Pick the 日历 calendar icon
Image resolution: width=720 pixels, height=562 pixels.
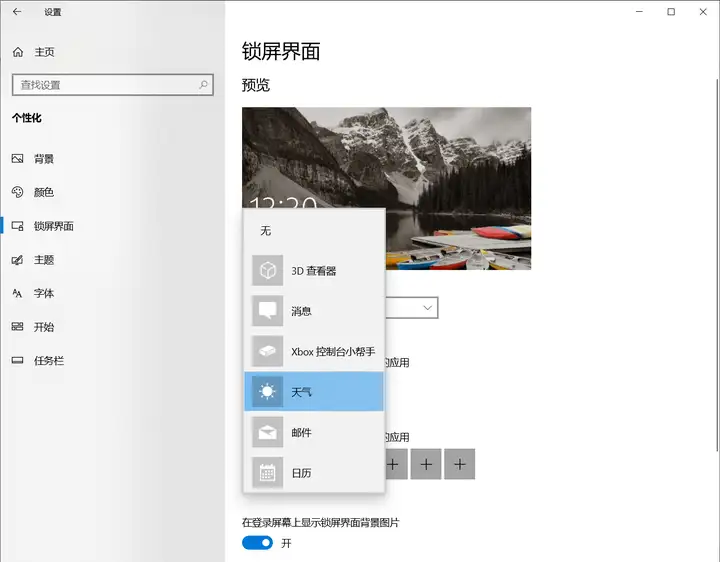coord(267,472)
